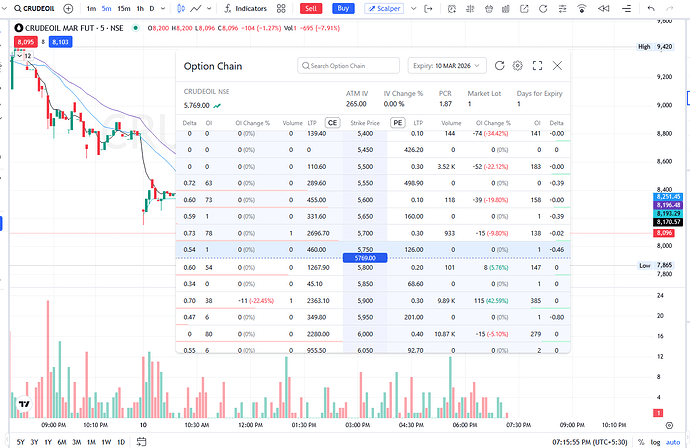The image size is (690, 448).
Task: Toggle Scalper mode button
Action: 384,8
